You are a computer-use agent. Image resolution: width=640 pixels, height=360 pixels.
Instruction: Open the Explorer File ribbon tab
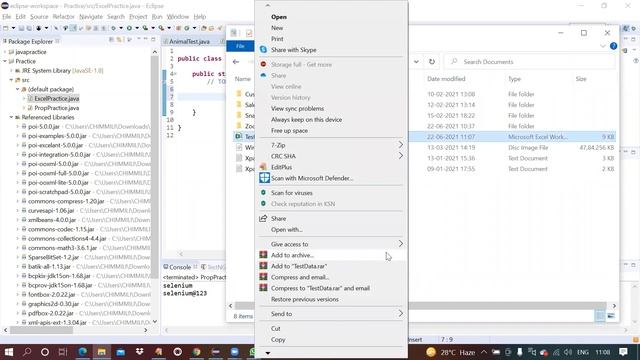click(x=240, y=46)
